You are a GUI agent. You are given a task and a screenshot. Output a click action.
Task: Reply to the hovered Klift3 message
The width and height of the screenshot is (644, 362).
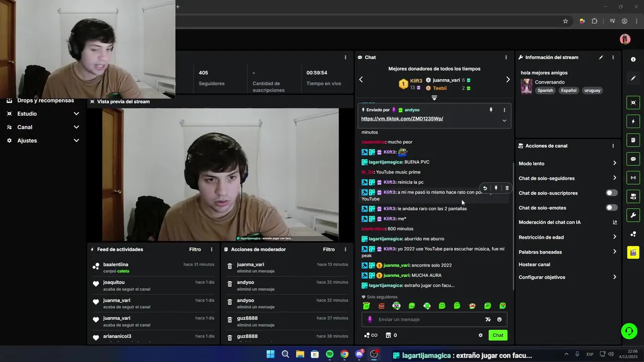(485, 188)
